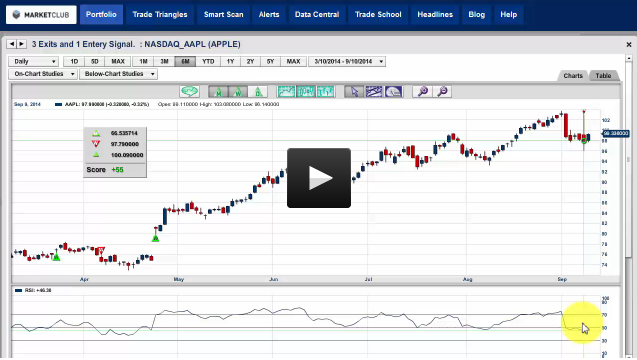Open the Alerts menu

pos(269,15)
